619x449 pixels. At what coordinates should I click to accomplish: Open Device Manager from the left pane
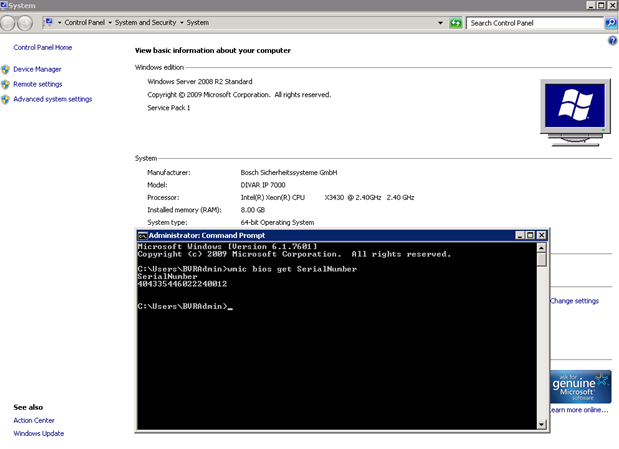click(x=37, y=69)
